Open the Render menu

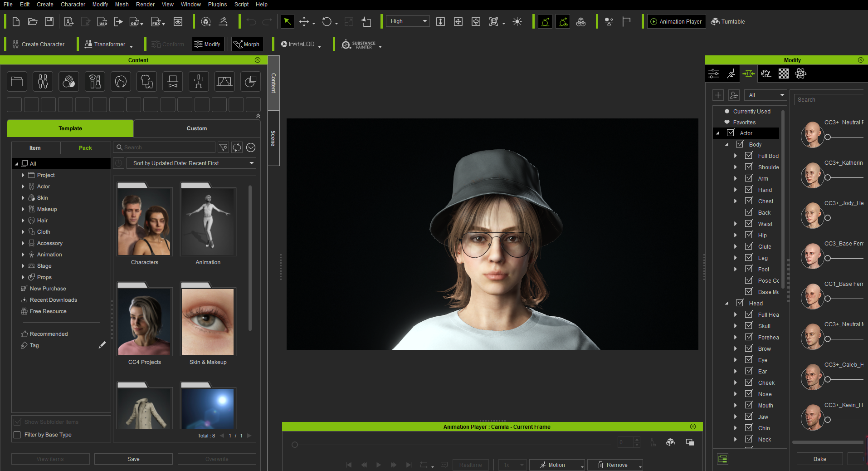click(145, 5)
